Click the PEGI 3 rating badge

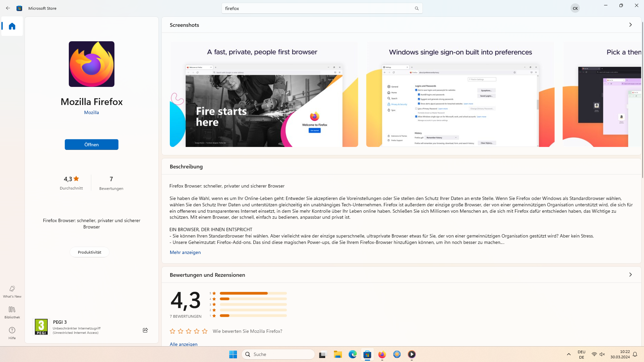pos(41,327)
